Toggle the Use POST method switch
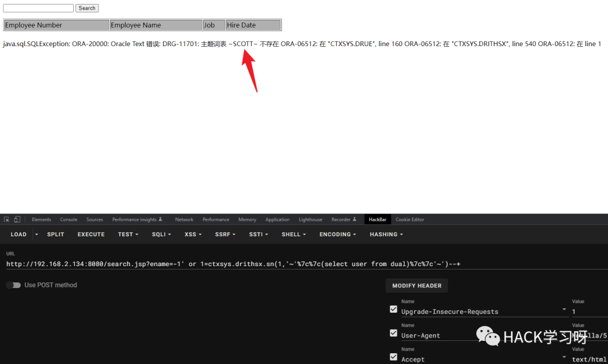This screenshot has height=364, width=608. [x=14, y=285]
